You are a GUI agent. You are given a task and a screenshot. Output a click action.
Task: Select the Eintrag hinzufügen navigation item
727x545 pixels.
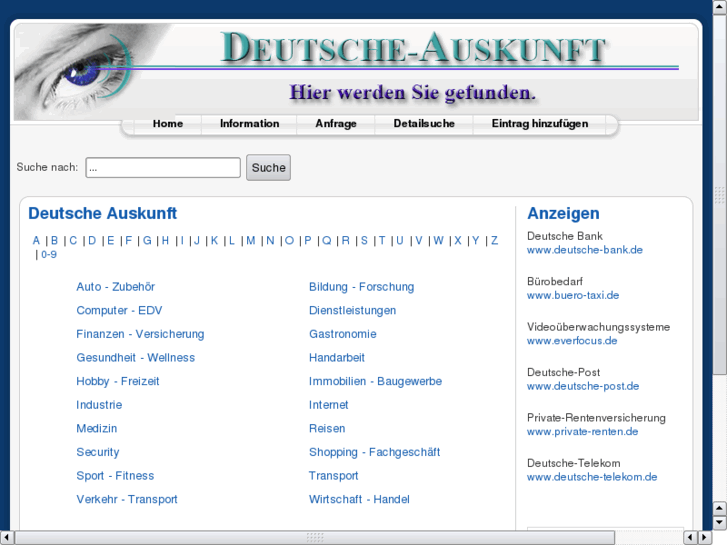pyautogui.click(x=540, y=124)
